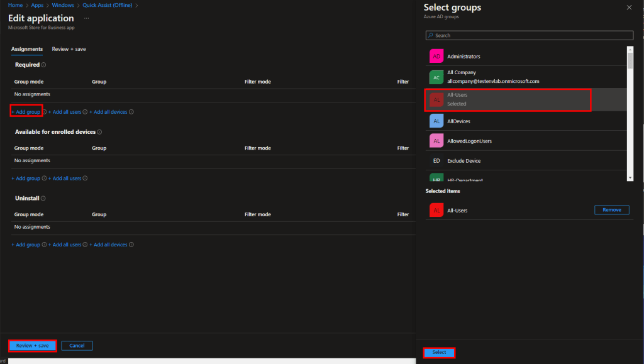Close the Select groups panel
The width and height of the screenshot is (644, 364).
(629, 8)
